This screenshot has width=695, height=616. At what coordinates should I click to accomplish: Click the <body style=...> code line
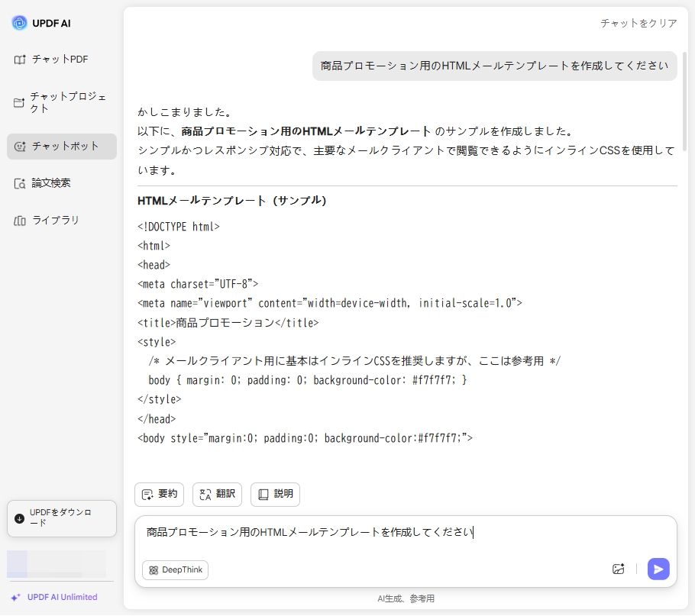coord(305,439)
